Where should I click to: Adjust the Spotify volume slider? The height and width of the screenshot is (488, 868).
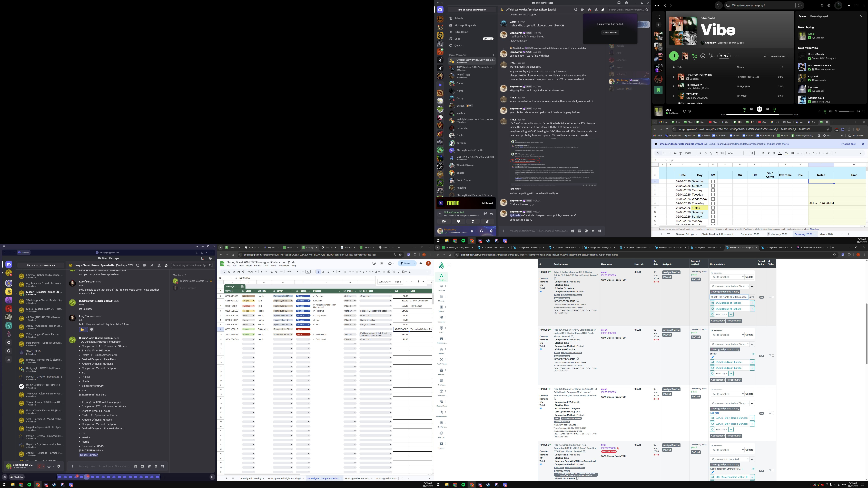click(x=846, y=111)
